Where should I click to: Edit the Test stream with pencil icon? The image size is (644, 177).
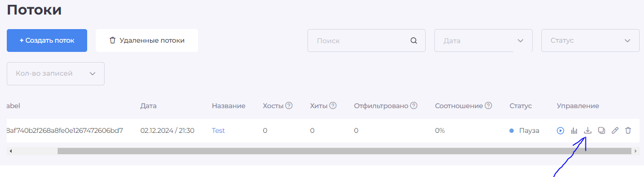[x=615, y=130]
